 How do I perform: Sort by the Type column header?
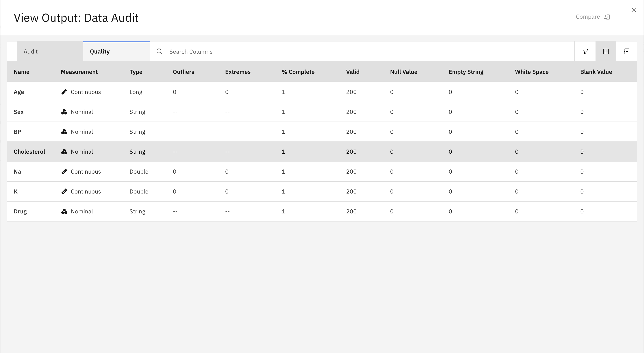pos(136,72)
